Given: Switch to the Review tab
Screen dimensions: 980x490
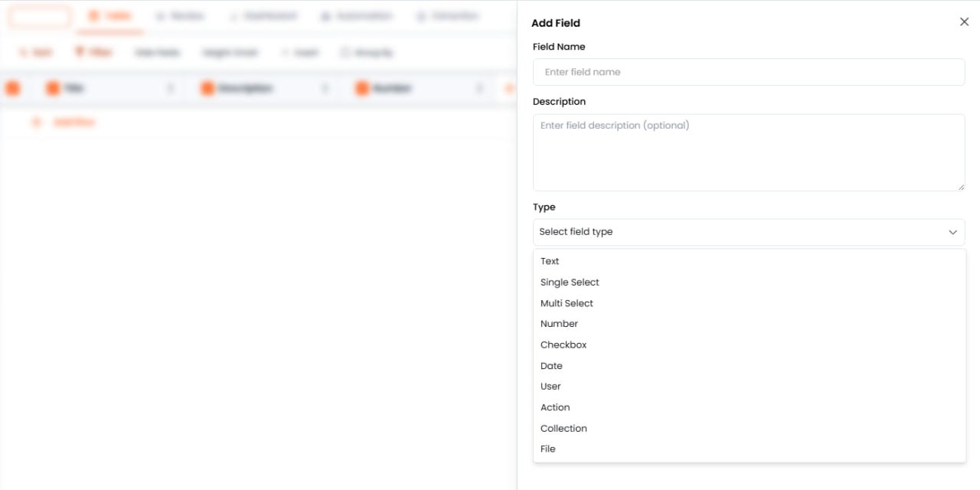Looking at the screenshot, I should [x=181, y=15].
